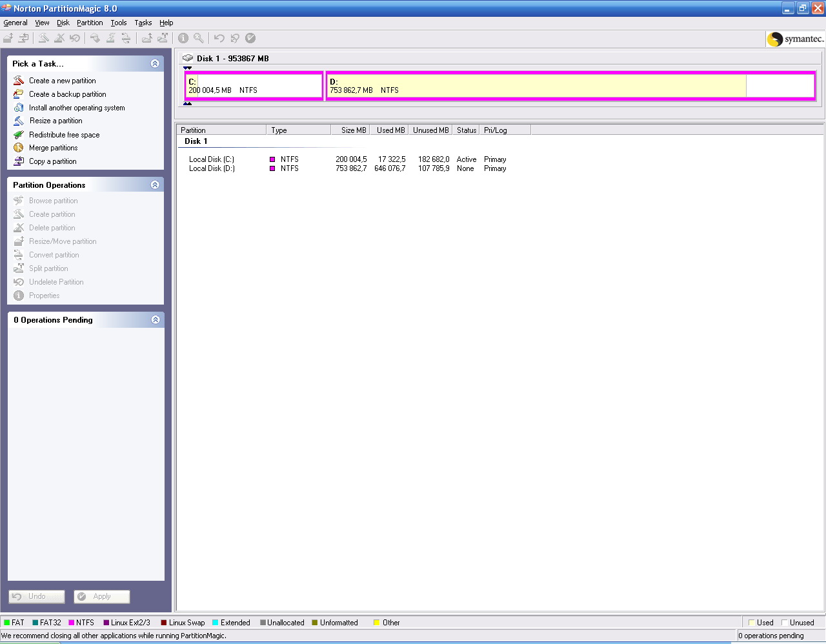Click the NTFS color swatch in legend

click(x=72, y=623)
